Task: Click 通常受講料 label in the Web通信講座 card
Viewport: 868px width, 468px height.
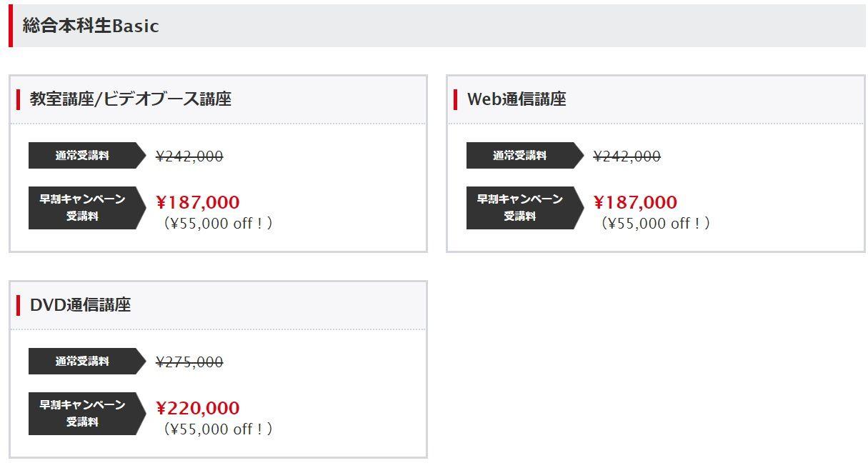Action: (x=520, y=156)
